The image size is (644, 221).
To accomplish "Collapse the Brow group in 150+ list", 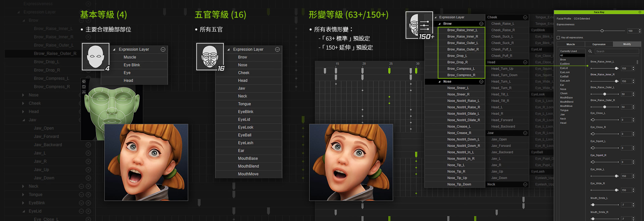I will coord(439,24).
